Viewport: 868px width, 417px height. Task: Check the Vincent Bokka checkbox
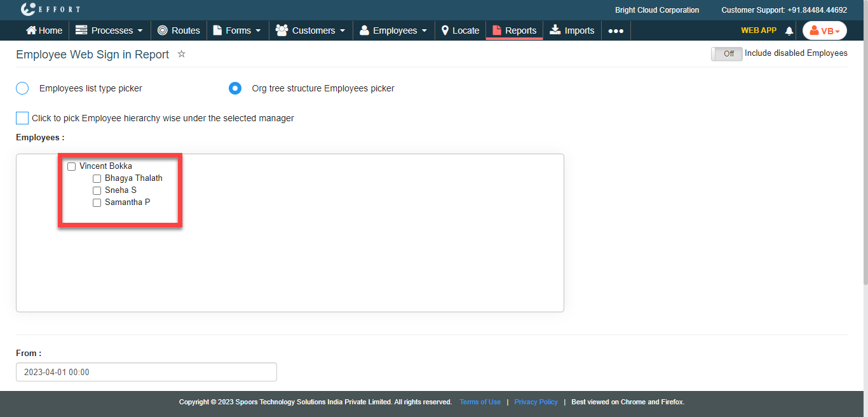pyautogui.click(x=72, y=166)
